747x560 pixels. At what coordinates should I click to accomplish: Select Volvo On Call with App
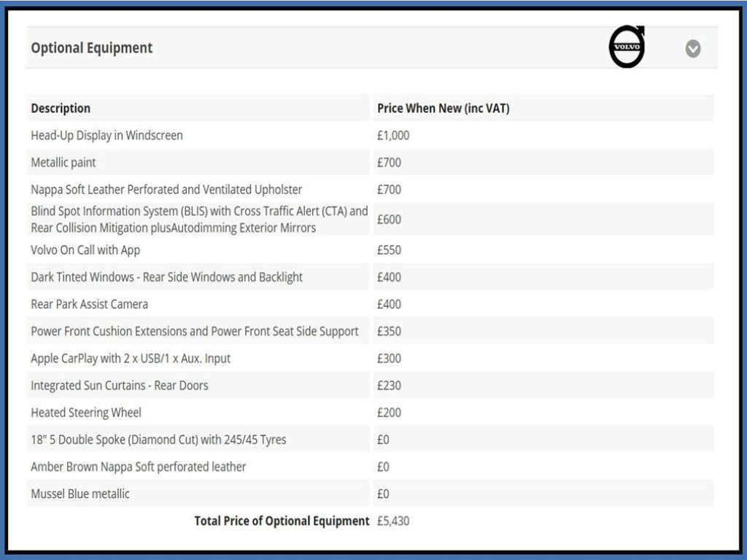pyautogui.click(x=85, y=250)
